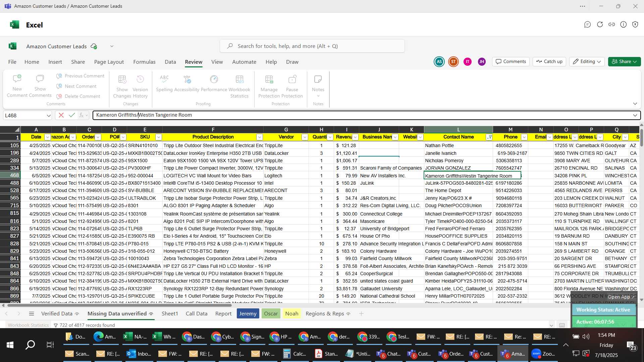644x362 pixels.
Task: Launch the Accessibility checker
Action: (x=187, y=83)
